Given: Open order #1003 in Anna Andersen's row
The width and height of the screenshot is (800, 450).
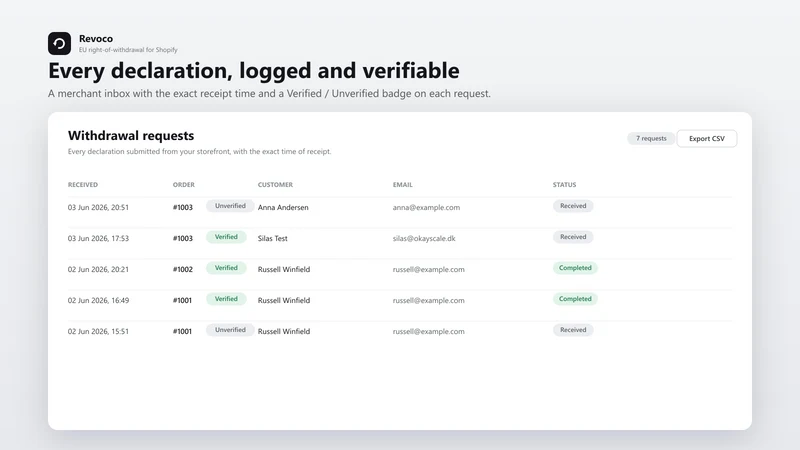Looking at the screenshot, I should pyautogui.click(x=183, y=208).
